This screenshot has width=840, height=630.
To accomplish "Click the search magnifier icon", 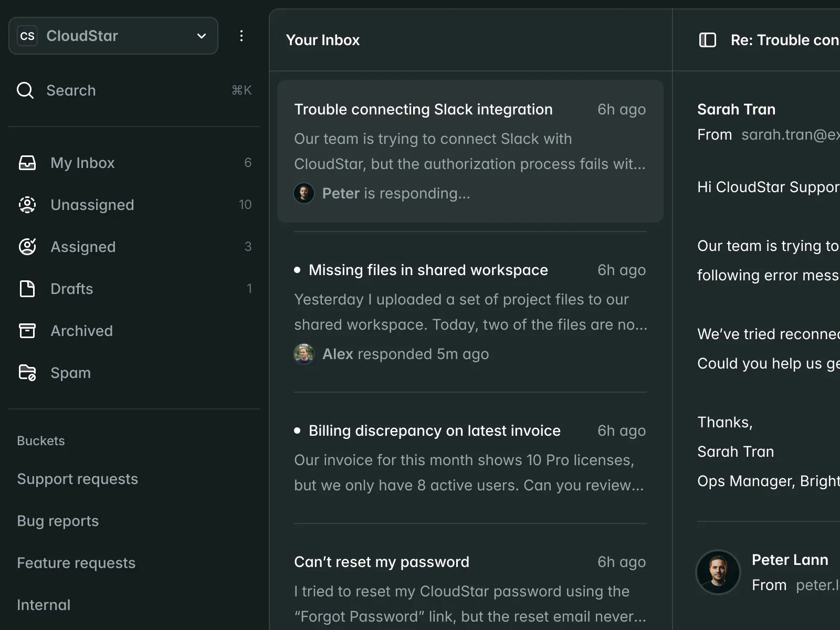I will click(25, 90).
